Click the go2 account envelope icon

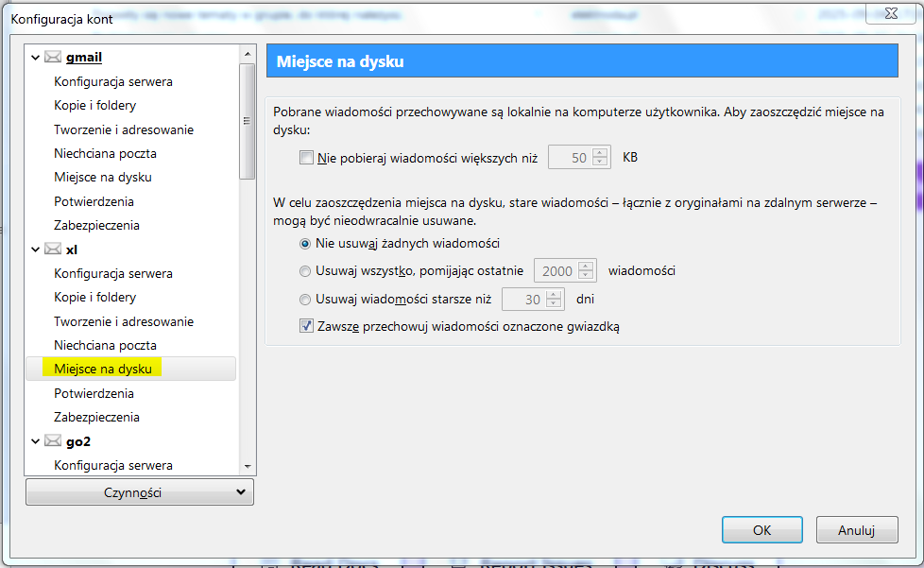pos(53,441)
